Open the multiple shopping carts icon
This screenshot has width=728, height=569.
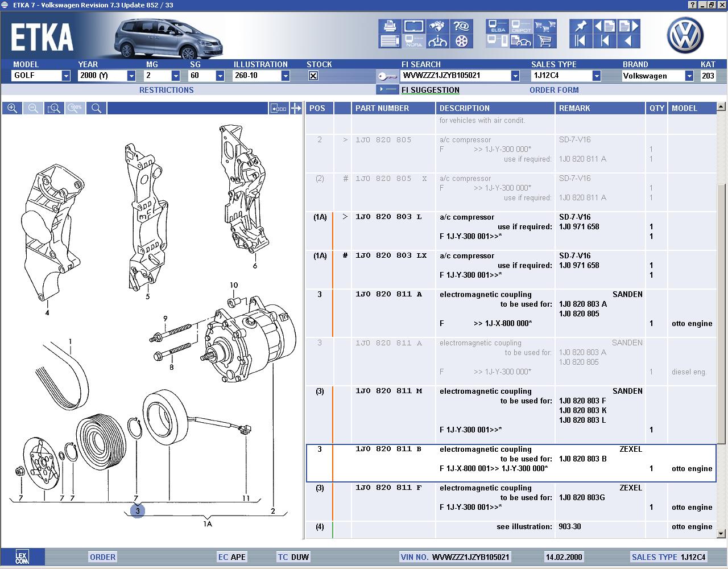(x=545, y=26)
